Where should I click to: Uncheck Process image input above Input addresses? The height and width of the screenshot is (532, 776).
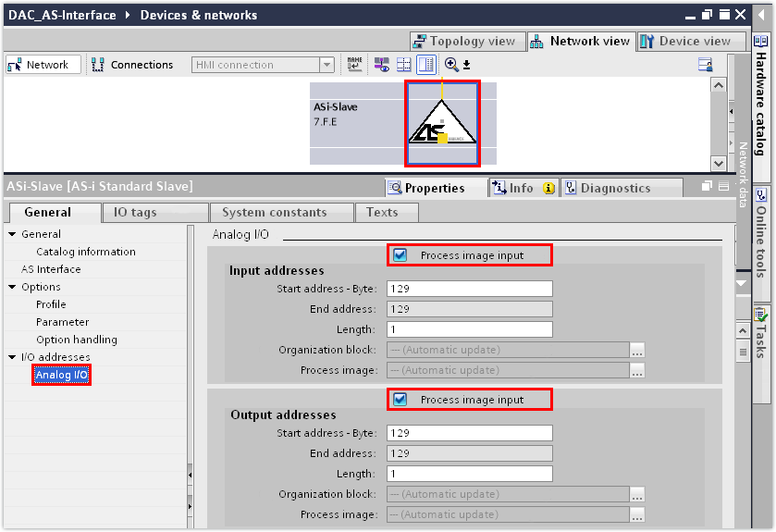(400, 255)
